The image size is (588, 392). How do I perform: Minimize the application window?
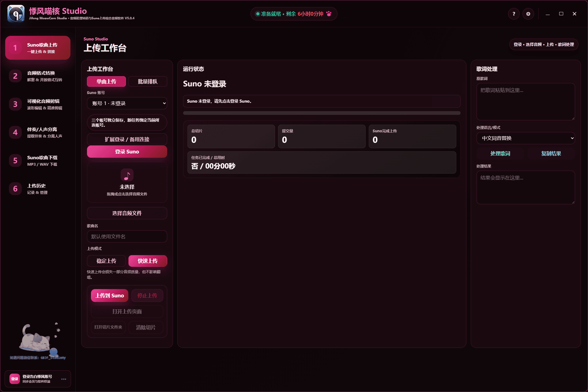tap(548, 14)
